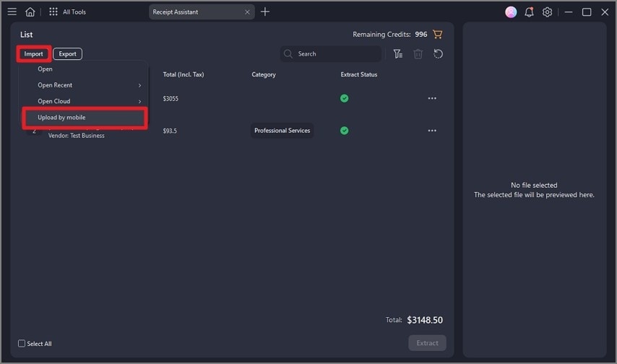The width and height of the screenshot is (617, 364).
Task: Select the $3055 total cell
Action: tap(171, 99)
